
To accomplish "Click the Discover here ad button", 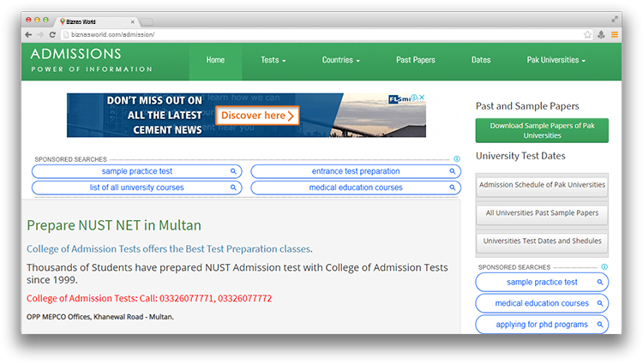I will click(x=256, y=116).
